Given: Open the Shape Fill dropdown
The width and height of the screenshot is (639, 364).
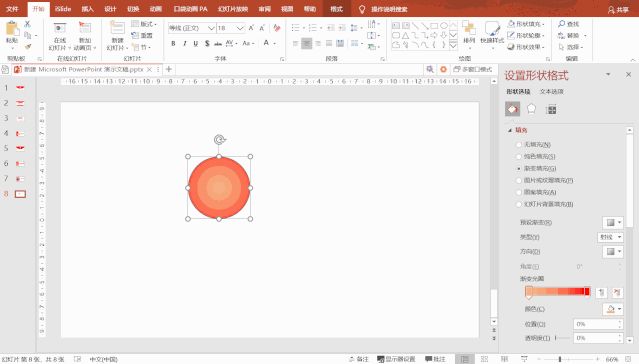Looking at the screenshot, I should point(526,24).
